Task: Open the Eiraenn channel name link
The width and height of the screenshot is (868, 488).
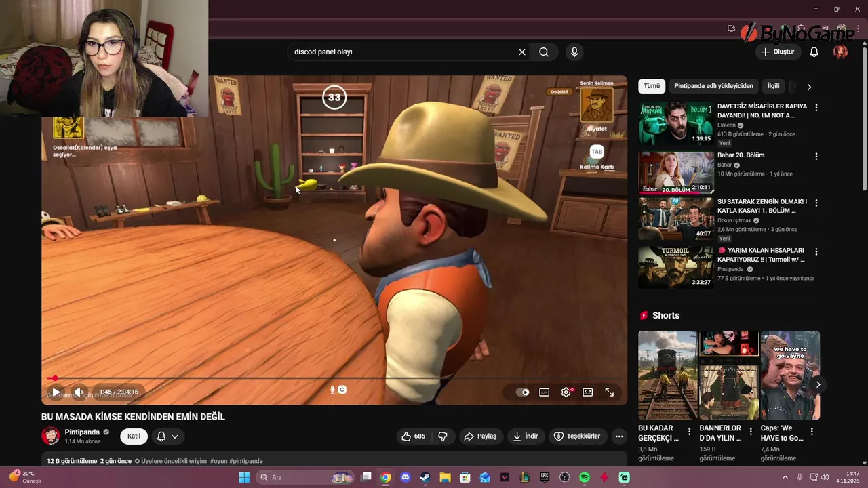Action: click(x=726, y=125)
